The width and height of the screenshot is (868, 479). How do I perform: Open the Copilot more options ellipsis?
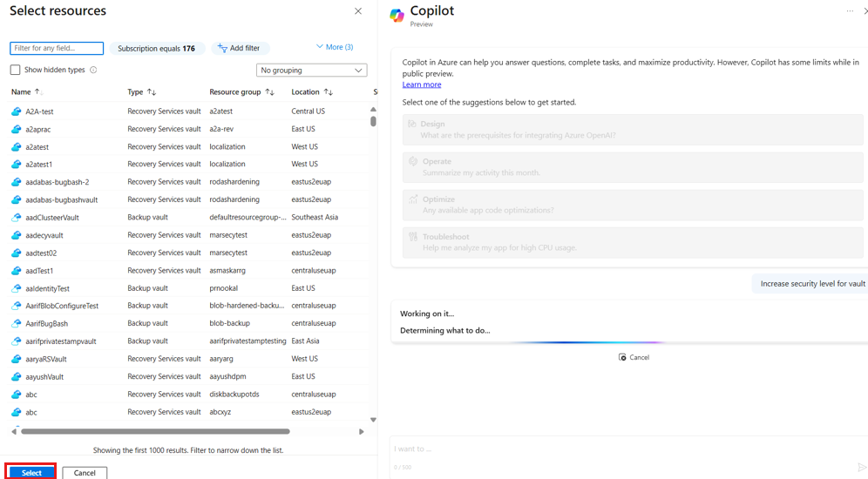click(x=850, y=11)
